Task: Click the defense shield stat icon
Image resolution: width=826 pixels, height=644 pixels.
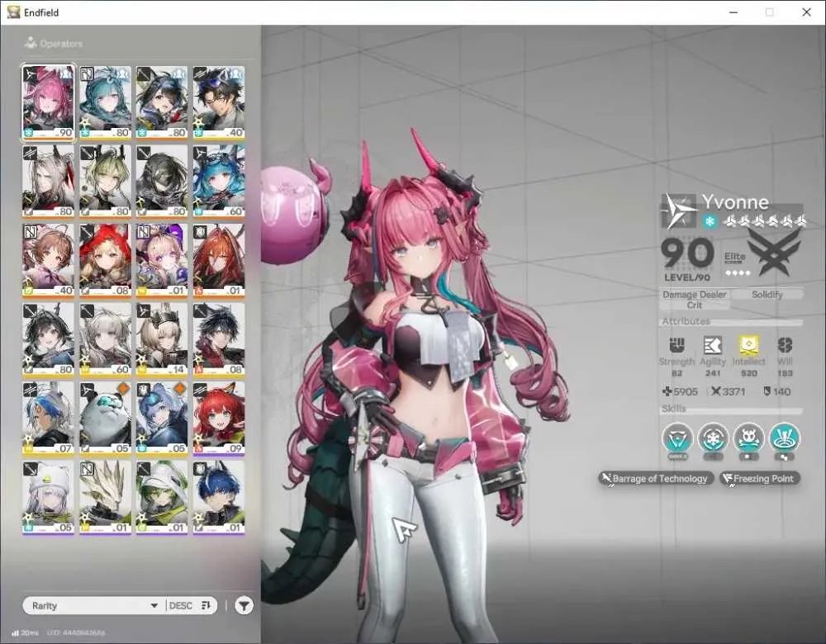Action: pos(767,391)
